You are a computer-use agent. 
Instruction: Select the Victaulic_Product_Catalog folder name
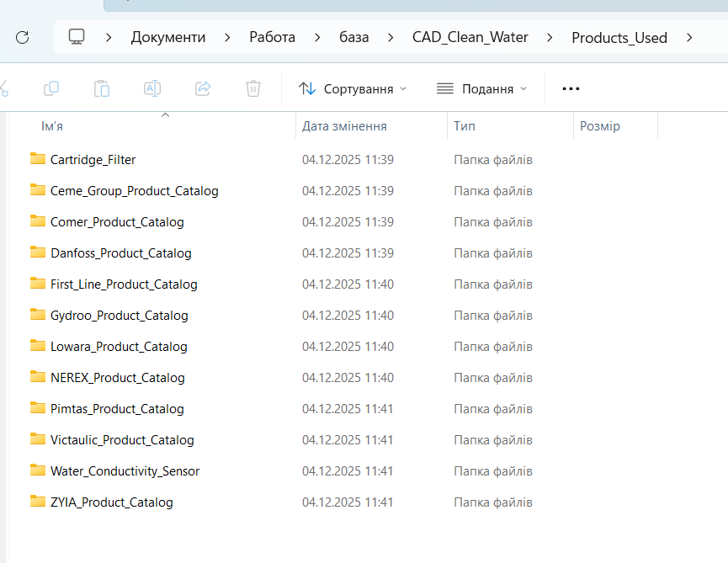click(x=122, y=440)
